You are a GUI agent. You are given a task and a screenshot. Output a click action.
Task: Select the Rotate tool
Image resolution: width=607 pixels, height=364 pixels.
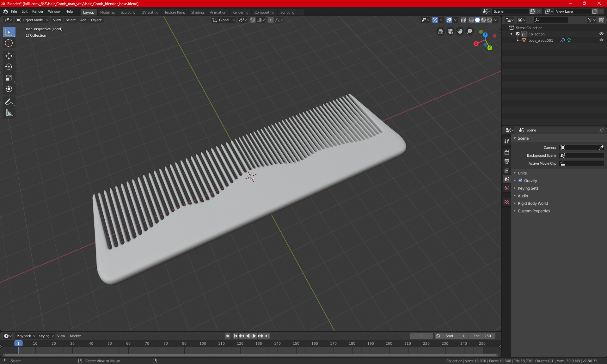tap(9, 67)
